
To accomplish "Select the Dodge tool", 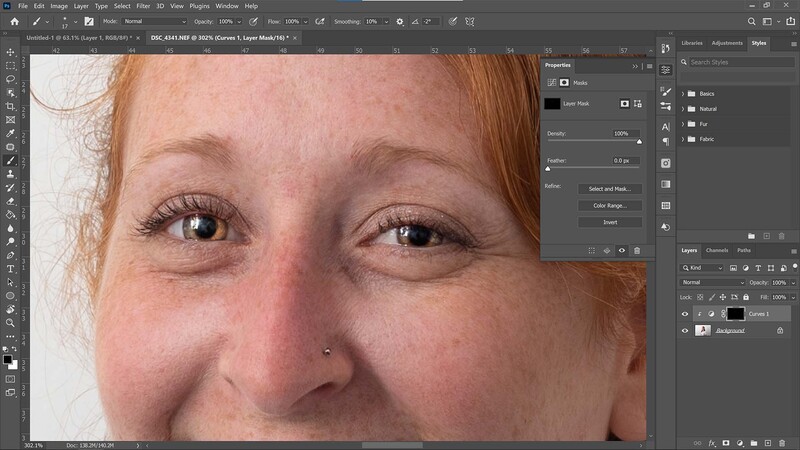I will (x=10, y=242).
